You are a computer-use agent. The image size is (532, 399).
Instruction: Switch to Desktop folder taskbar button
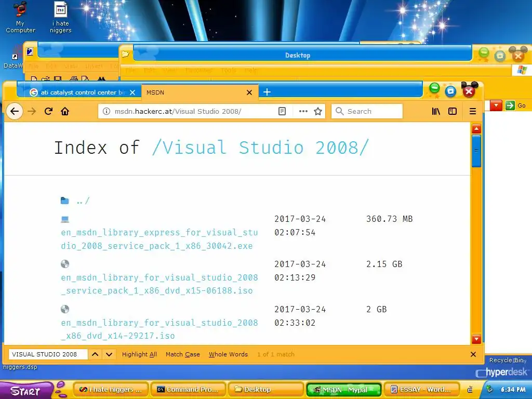point(265,390)
